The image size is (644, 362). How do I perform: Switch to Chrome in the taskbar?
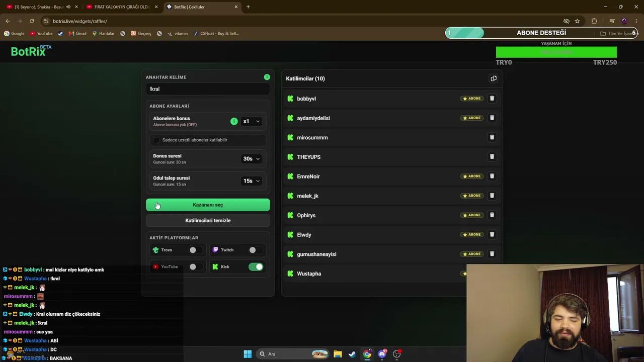point(367,354)
